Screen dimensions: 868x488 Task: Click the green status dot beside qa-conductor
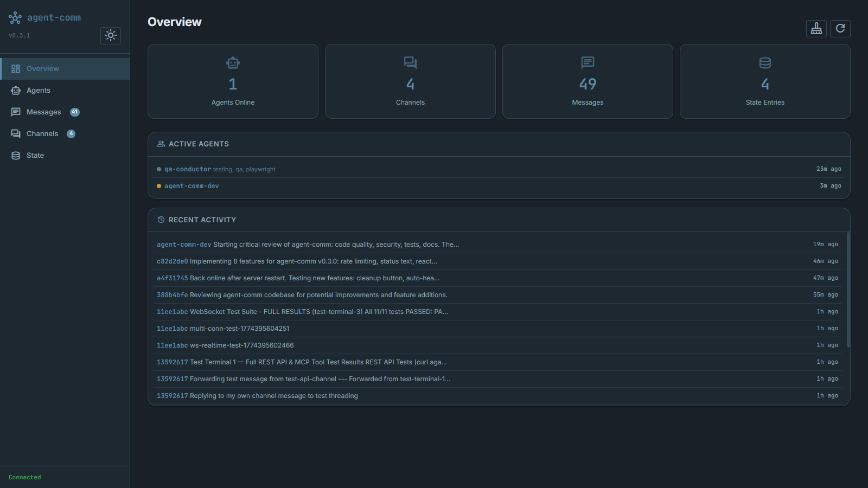click(x=158, y=169)
